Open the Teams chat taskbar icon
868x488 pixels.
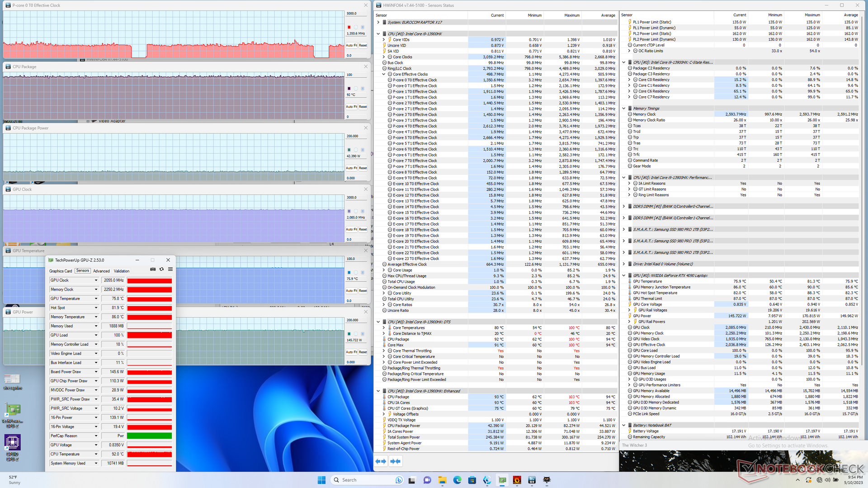pyautogui.click(x=427, y=480)
